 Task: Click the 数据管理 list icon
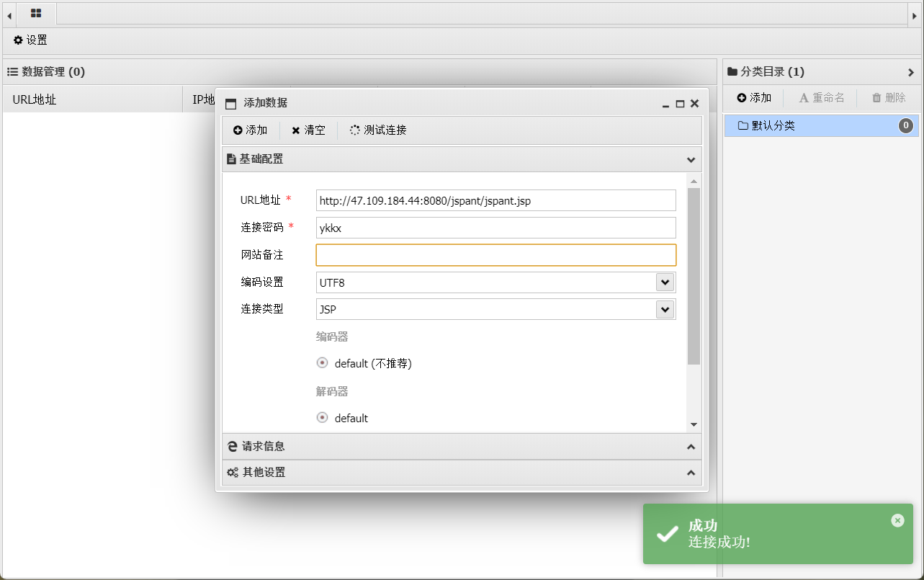coord(13,72)
